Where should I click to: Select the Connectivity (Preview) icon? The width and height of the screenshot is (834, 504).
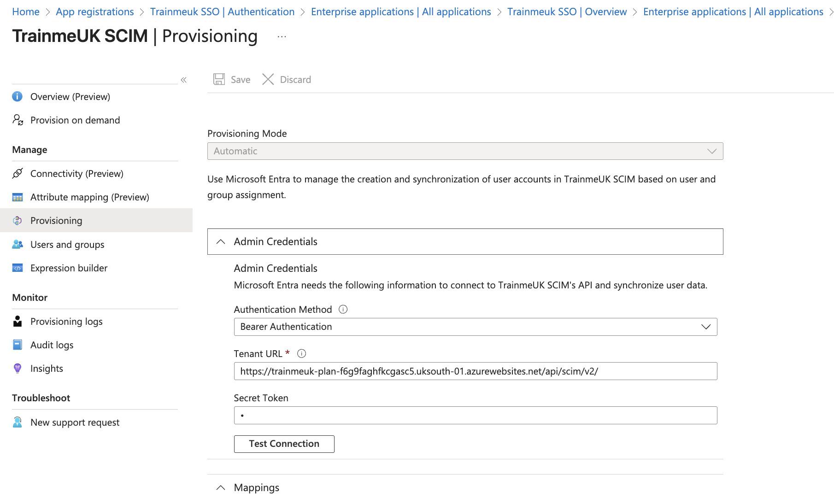(18, 174)
